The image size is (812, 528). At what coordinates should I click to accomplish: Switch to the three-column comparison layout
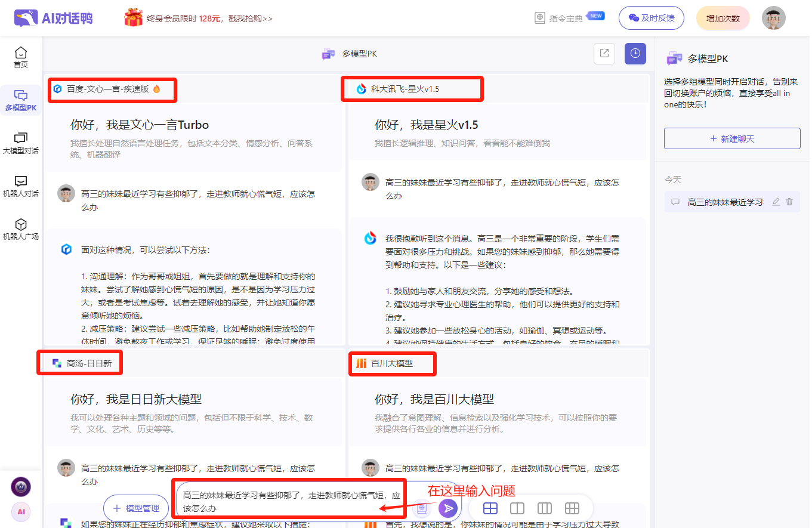pos(544,508)
